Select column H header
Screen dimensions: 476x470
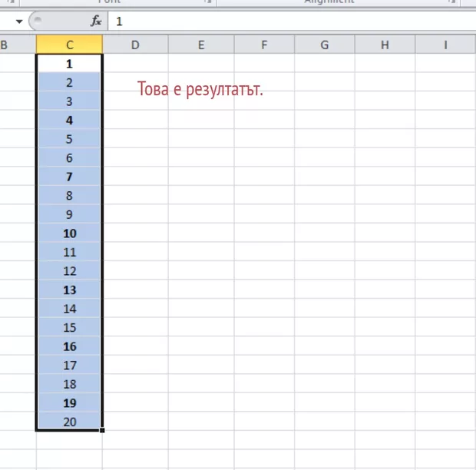385,45
